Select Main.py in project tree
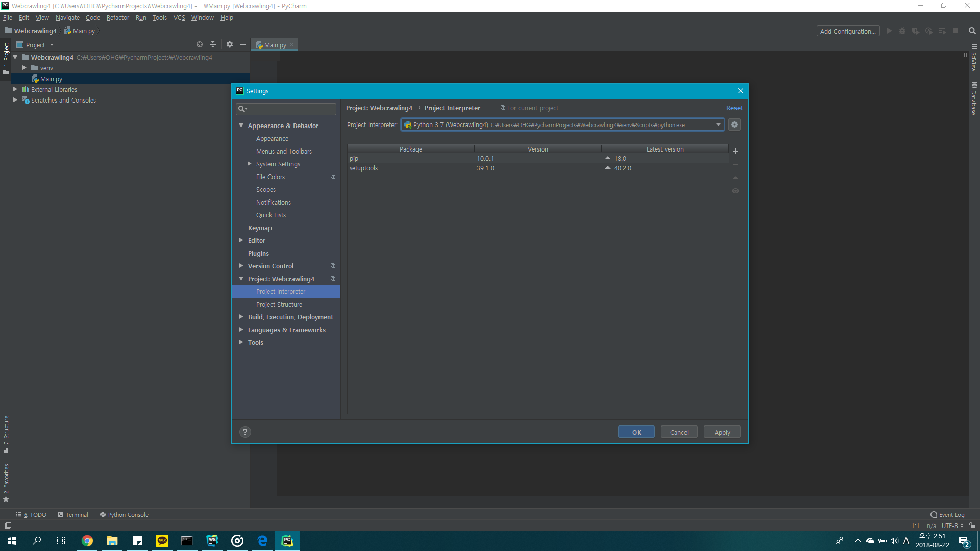 tap(130, 79)
